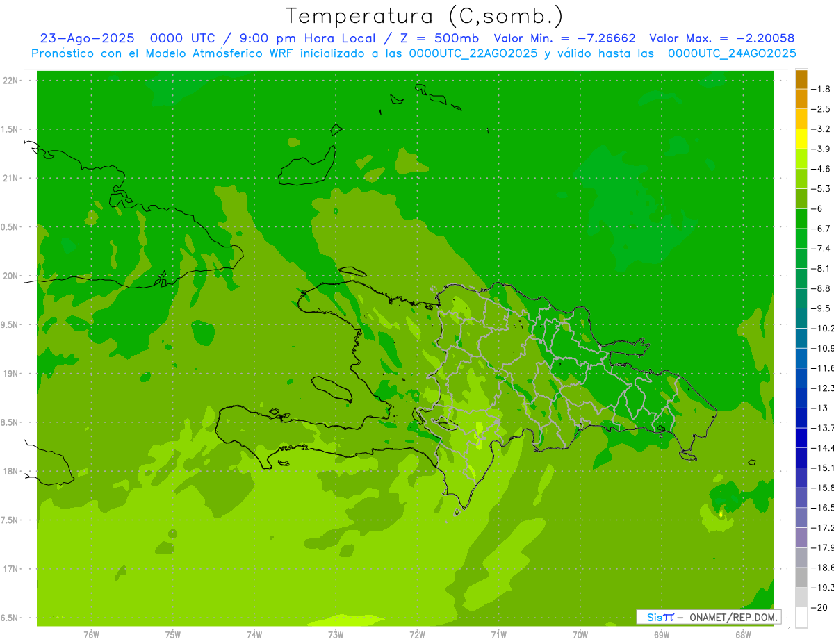834x644 pixels.
Task: Select the "75W" longitude axis label
Action: 173,634
